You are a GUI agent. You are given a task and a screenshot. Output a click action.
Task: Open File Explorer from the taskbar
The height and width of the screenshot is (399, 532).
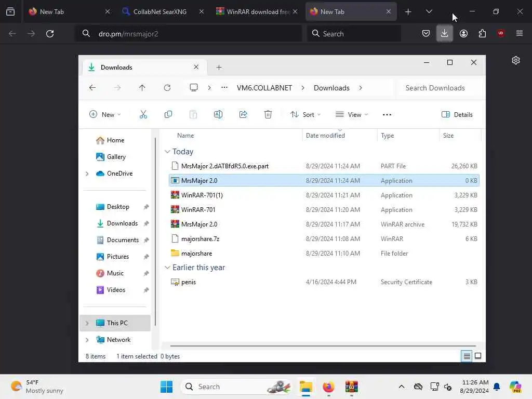pos(305,387)
